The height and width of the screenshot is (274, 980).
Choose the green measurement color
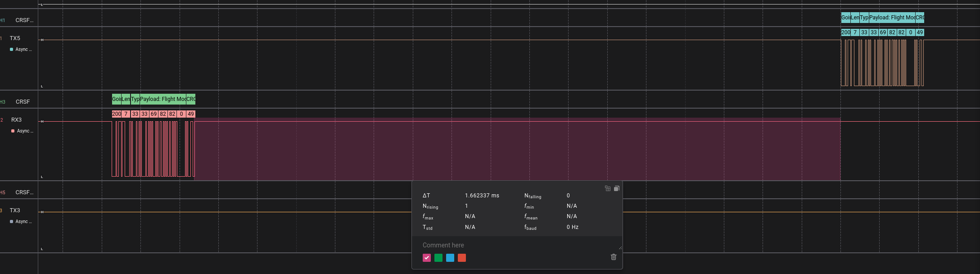pyautogui.click(x=438, y=258)
